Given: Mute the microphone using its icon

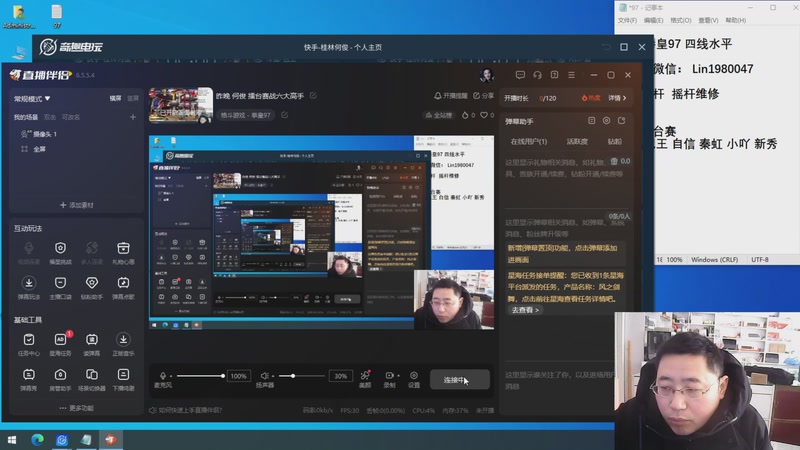Looking at the screenshot, I should click(163, 376).
